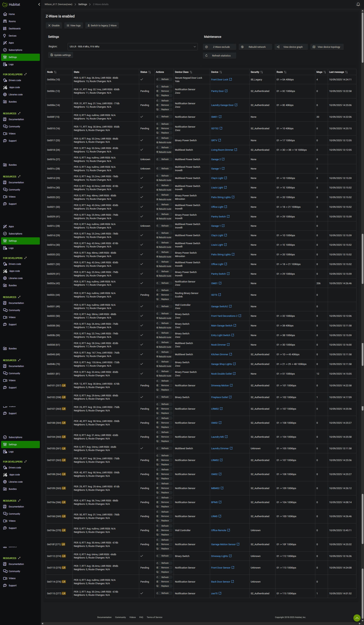Collapse the FOR DEVELOPERS sidebar section
This screenshot has width=364, height=625.
tap(25, 74)
